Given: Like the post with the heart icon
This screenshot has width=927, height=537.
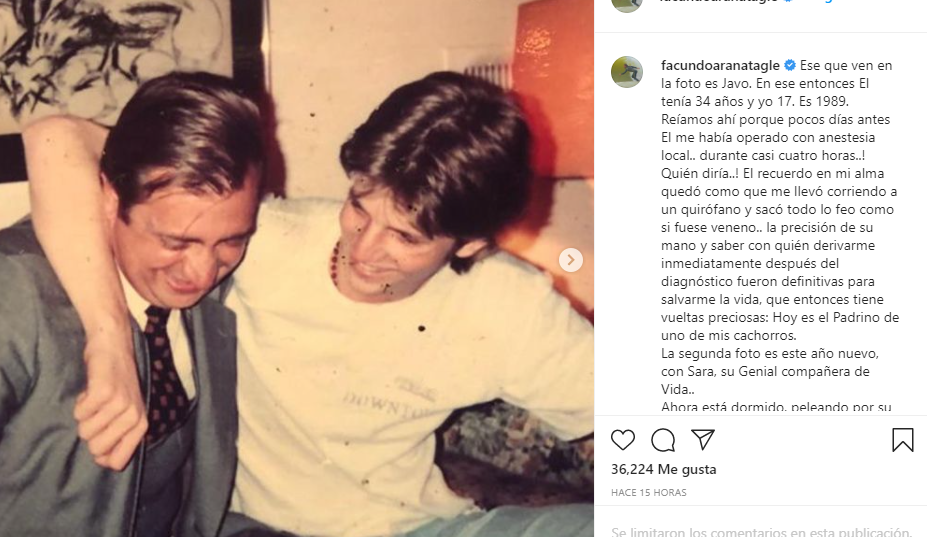Looking at the screenshot, I should point(623,440).
